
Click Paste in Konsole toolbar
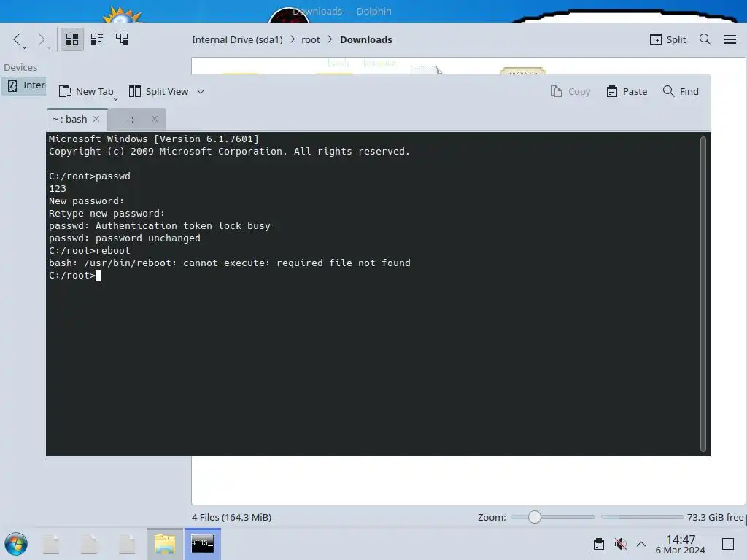click(627, 91)
